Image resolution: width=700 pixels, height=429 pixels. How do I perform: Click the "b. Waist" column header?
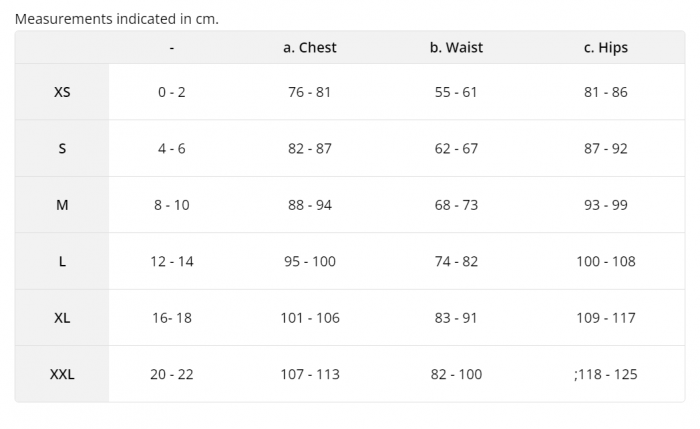(456, 47)
